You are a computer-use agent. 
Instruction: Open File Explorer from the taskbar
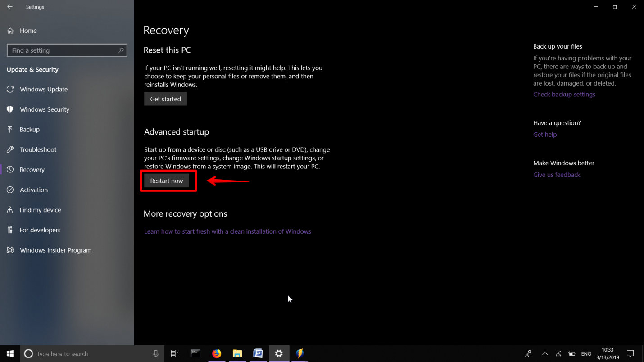tap(237, 354)
